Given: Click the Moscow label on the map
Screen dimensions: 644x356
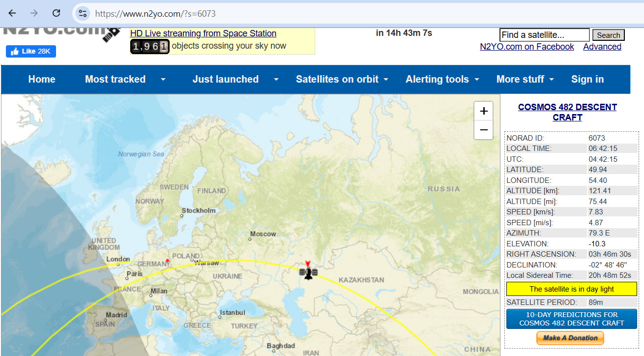Looking at the screenshot, I should (x=263, y=234).
